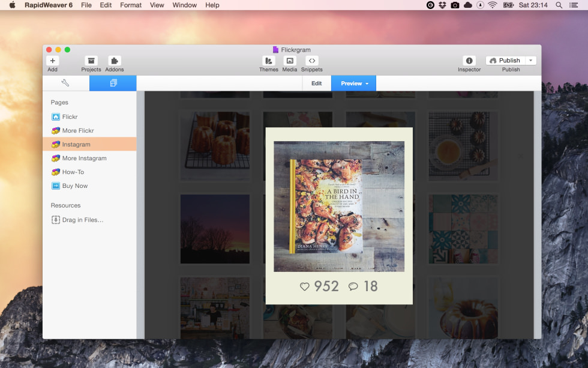Open the Addons puzzle icon
This screenshot has width=588, height=368.
pyautogui.click(x=115, y=61)
